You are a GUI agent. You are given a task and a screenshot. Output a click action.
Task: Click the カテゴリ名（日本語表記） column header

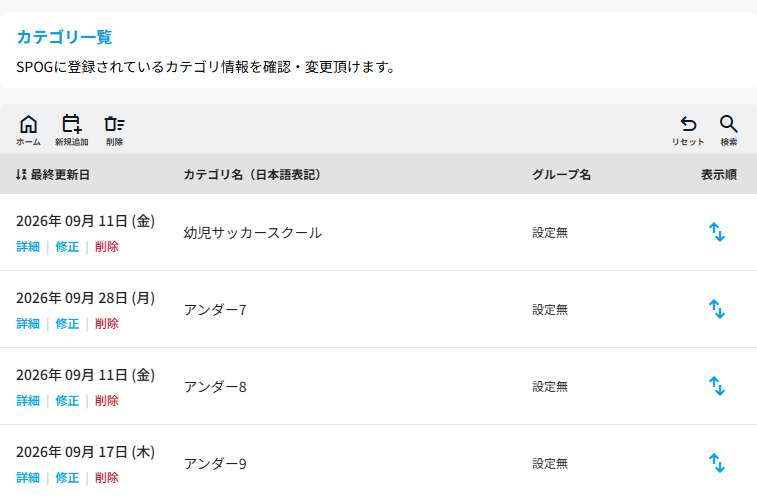click(x=252, y=175)
